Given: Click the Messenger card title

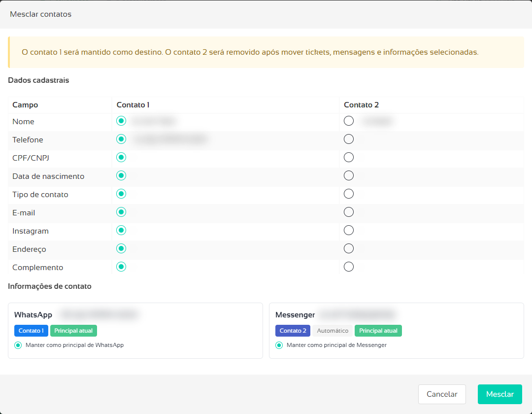Looking at the screenshot, I should click(295, 315).
